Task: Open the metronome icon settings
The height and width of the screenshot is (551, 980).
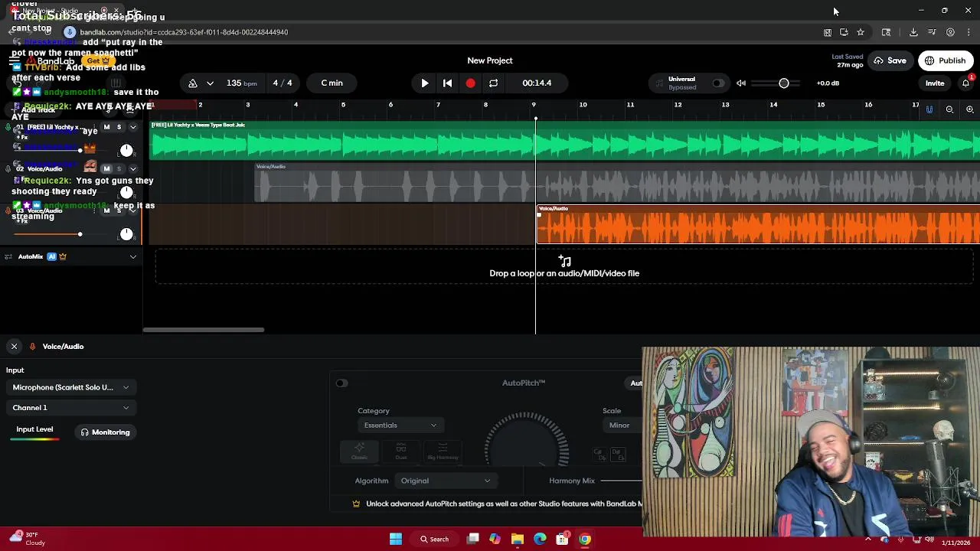Action: tap(193, 83)
